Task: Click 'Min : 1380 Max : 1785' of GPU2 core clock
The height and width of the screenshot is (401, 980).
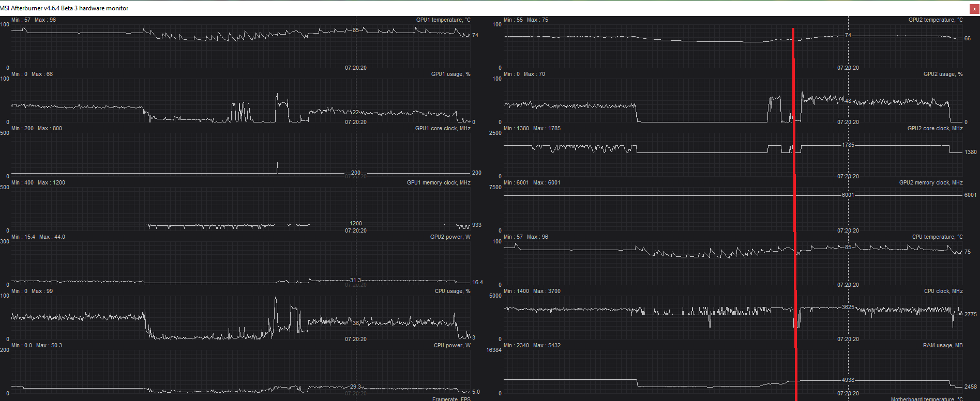Action: (x=532, y=128)
